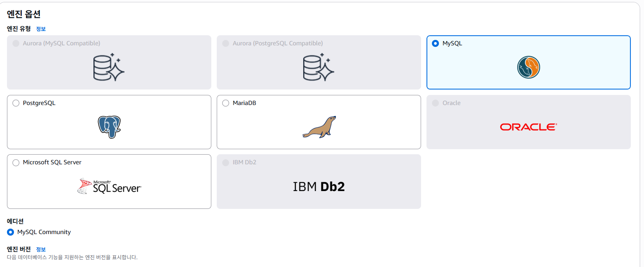
Task: Click the disabled Aurora (MySQL Compatible) radio button
Action: 16,43
